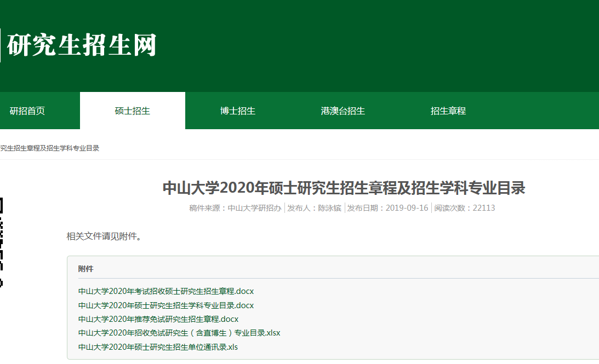Click the article title 中山大学2020年硕士研究生招生章程

(x=344, y=188)
